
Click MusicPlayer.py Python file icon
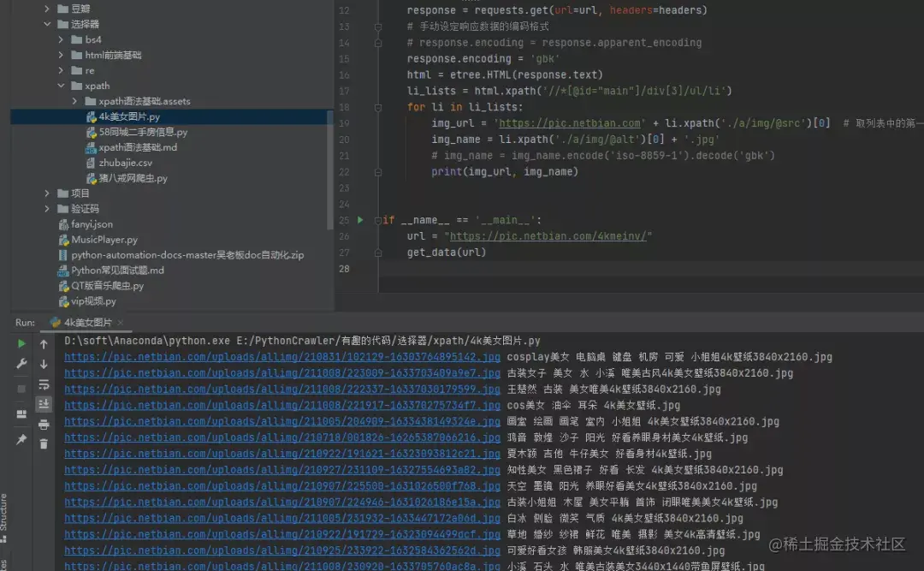click(63, 240)
